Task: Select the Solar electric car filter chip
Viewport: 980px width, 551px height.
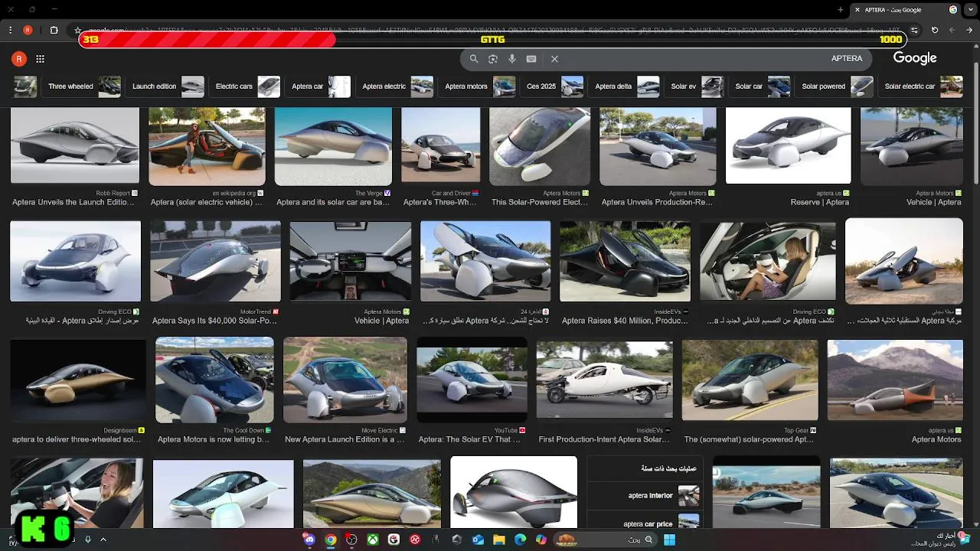Action: [922, 86]
